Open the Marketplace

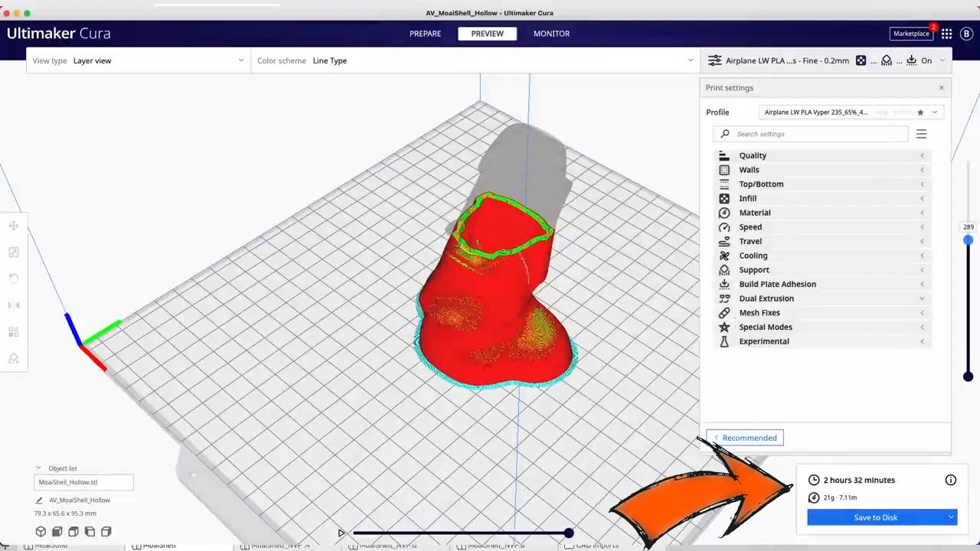point(911,34)
